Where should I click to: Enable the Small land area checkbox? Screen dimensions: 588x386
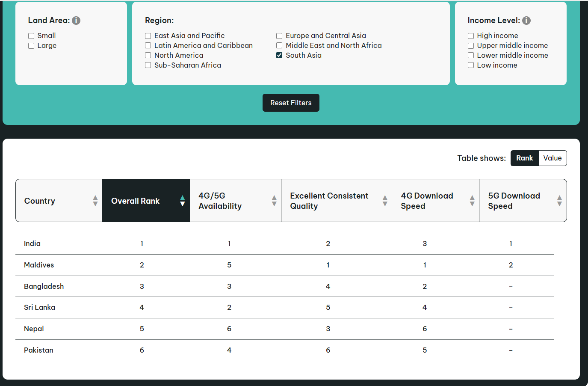click(x=31, y=36)
